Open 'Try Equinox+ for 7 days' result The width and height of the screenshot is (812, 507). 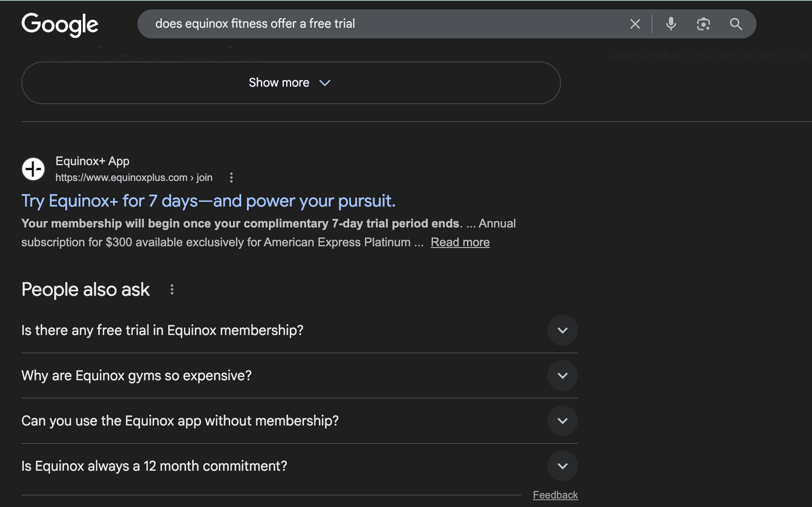[208, 201]
